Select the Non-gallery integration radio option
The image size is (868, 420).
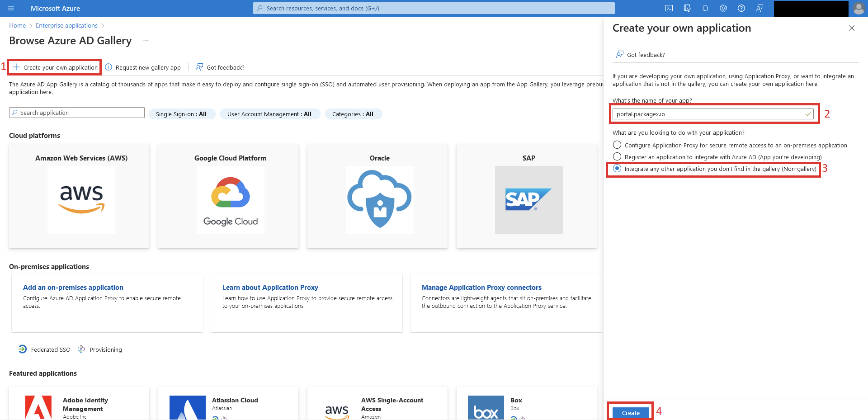[x=617, y=169]
